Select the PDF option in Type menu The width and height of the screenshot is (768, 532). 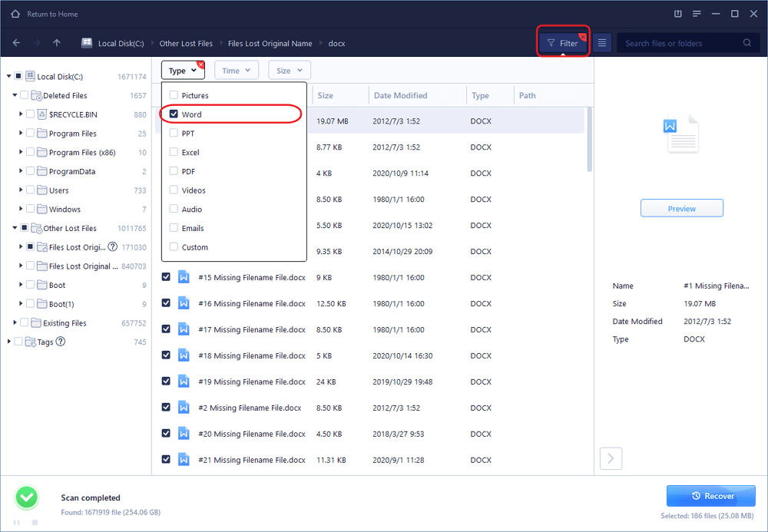click(x=189, y=171)
